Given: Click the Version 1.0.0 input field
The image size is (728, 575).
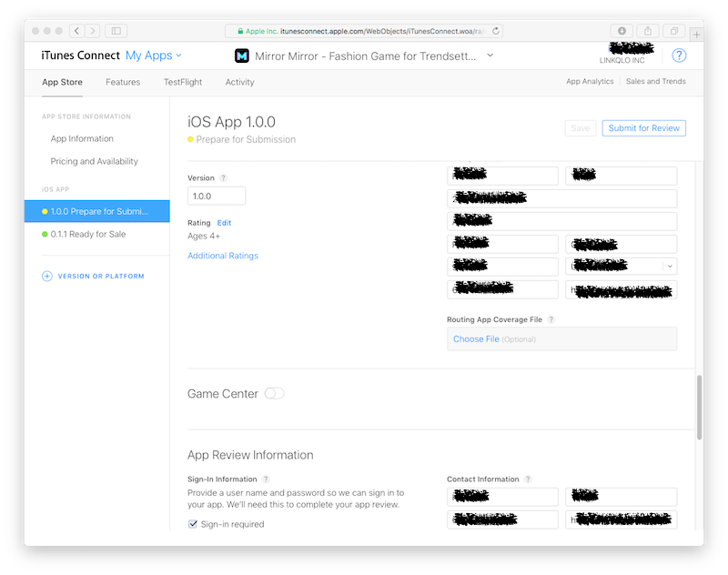Looking at the screenshot, I should coord(217,196).
